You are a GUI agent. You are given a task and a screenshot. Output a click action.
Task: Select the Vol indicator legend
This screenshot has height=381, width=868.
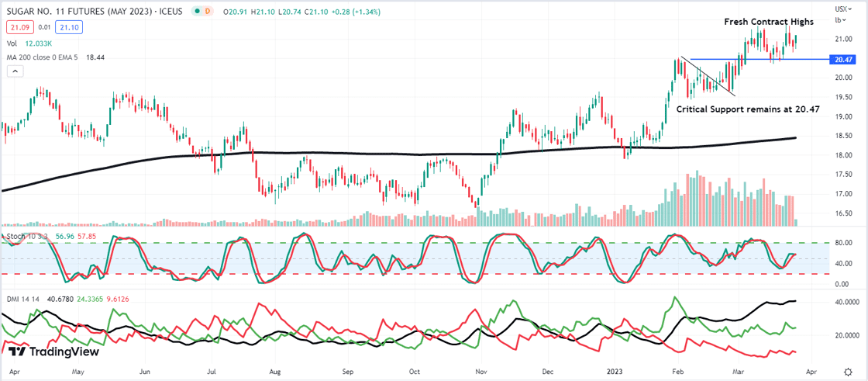(11, 42)
